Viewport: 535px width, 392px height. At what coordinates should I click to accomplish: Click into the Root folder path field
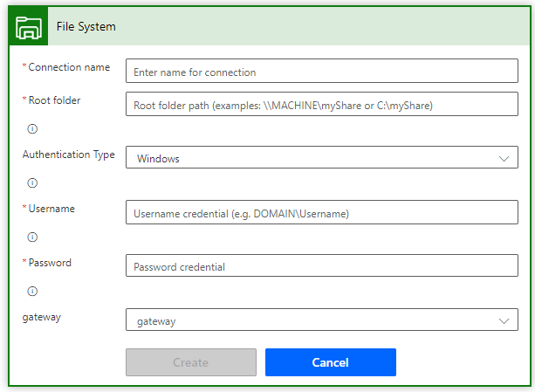[x=321, y=105]
